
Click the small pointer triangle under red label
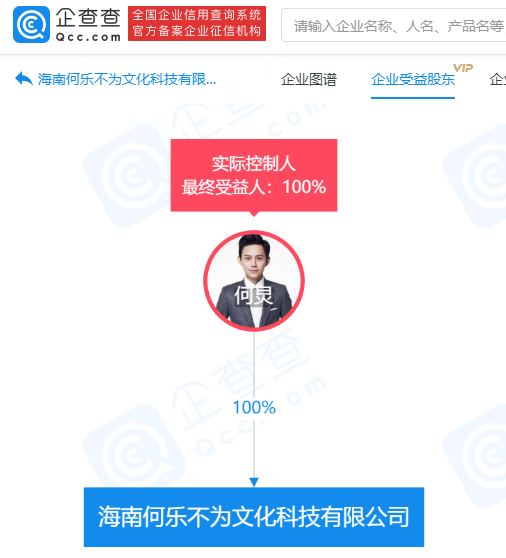coord(254,214)
